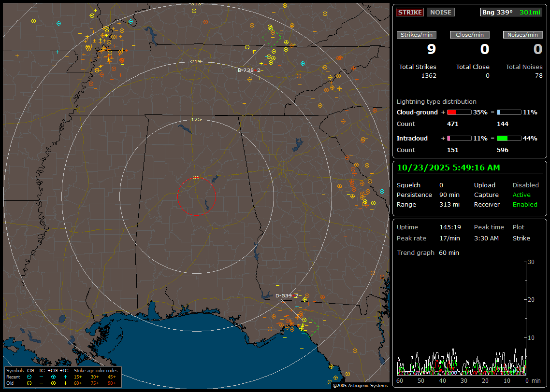Click the recent +IC cyan plus in legend

tap(65, 377)
